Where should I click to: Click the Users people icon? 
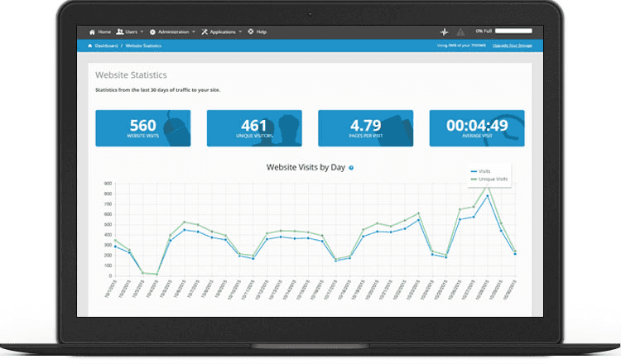(x=119, y=31)
